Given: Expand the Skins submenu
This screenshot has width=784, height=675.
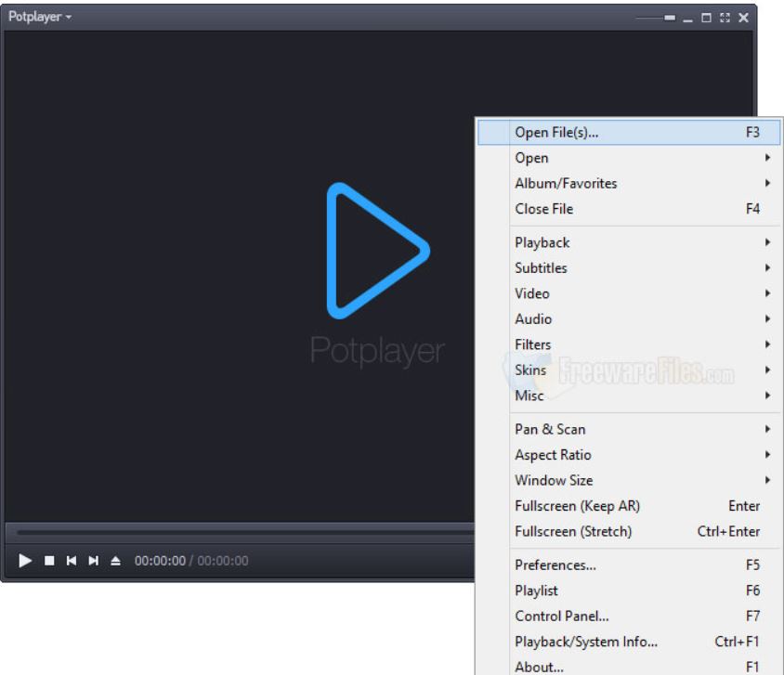Looking at the screenshot, I should pyautogui.click(x=629, y=370).
